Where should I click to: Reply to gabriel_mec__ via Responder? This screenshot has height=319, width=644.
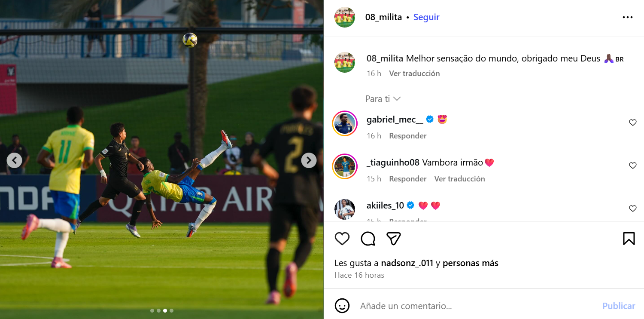click(408, 136)
